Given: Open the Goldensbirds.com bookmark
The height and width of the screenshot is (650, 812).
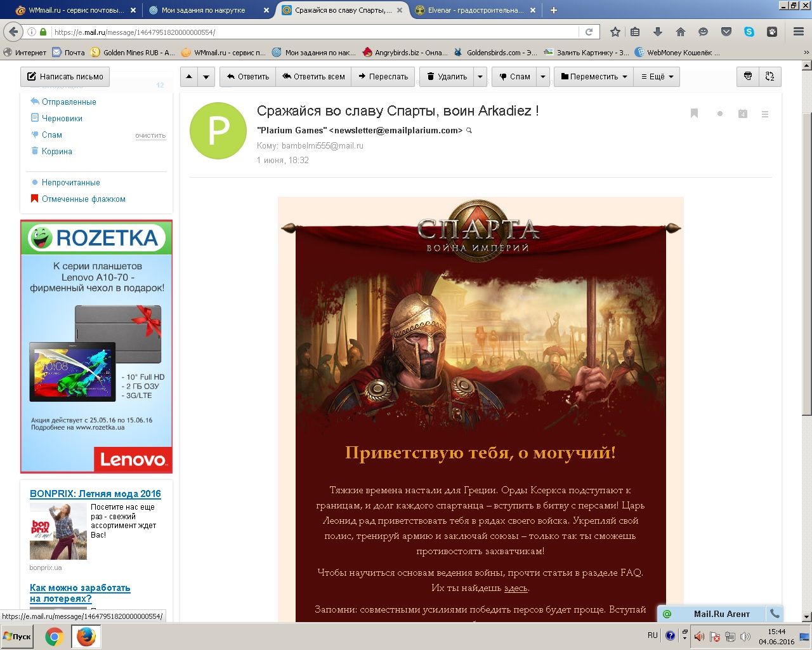Looking at the screenshot, I should tap(495, 53).
